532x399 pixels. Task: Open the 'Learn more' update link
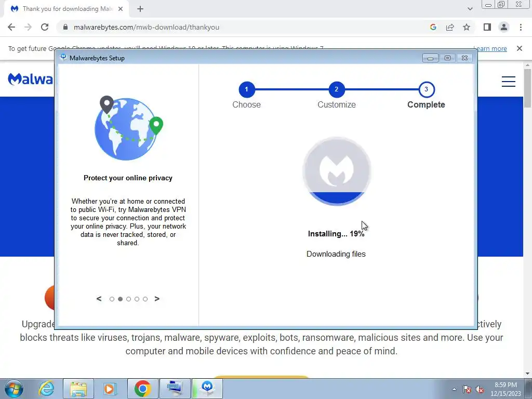[490, 48]
